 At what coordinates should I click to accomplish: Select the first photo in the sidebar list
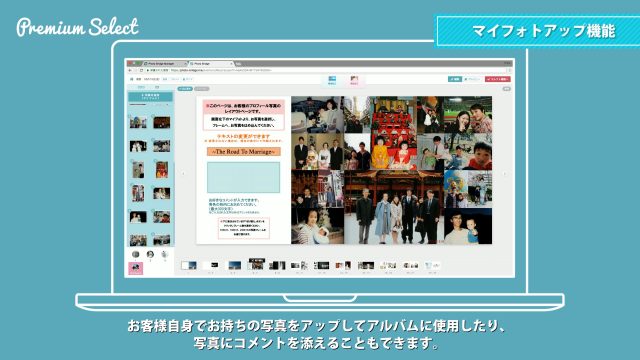click(x=138, y=122)
